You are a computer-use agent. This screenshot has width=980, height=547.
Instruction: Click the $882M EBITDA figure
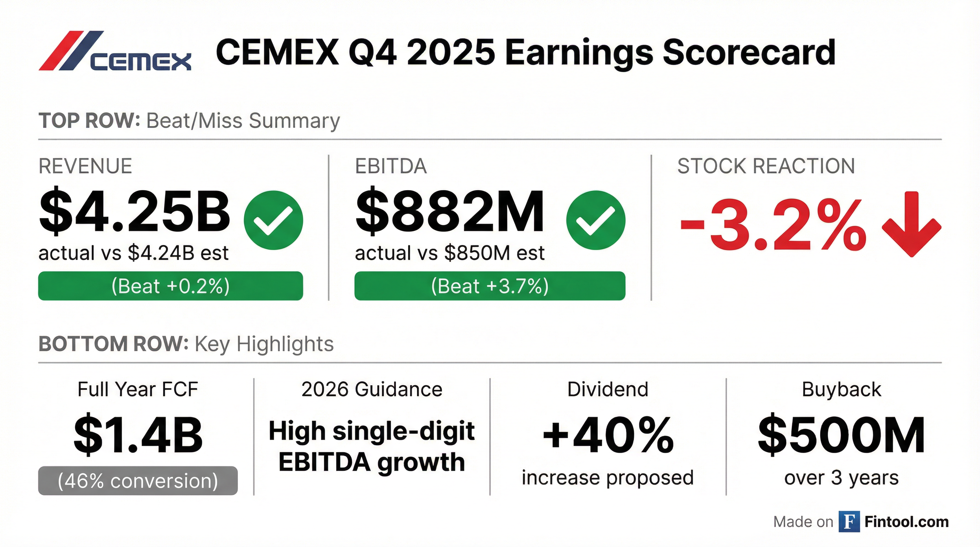pyautogui.click(x=450, y=211)
